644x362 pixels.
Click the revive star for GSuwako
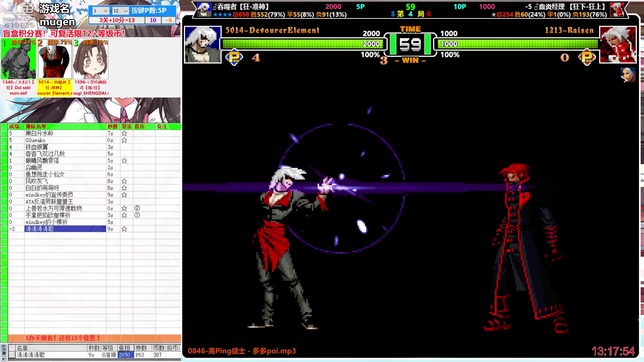124,140
